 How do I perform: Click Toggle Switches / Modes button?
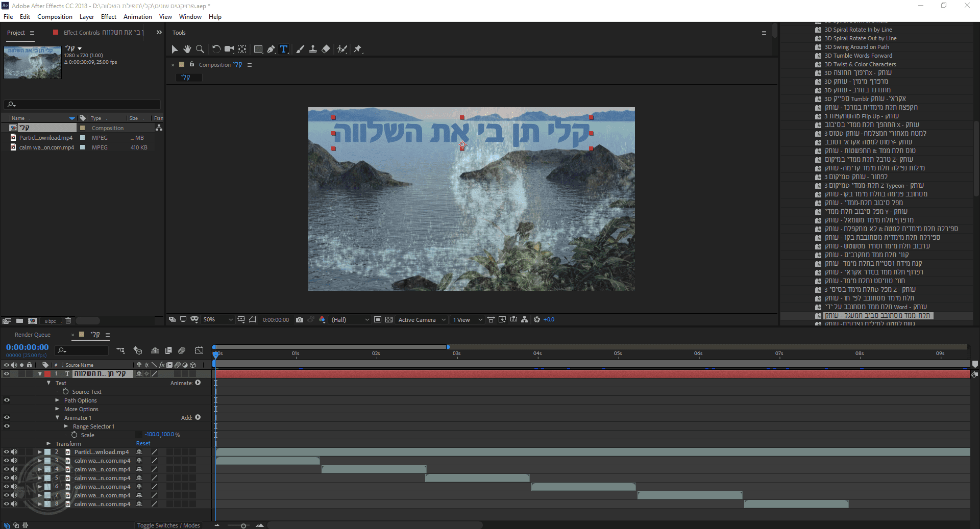click(x=168, y=525)
